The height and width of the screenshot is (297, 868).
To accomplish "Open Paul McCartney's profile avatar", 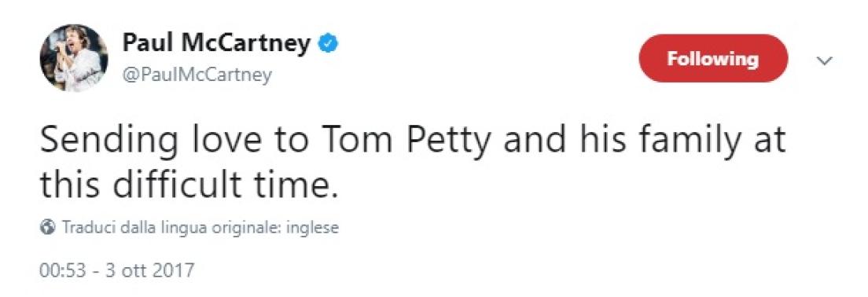I will tap(74, 58).
